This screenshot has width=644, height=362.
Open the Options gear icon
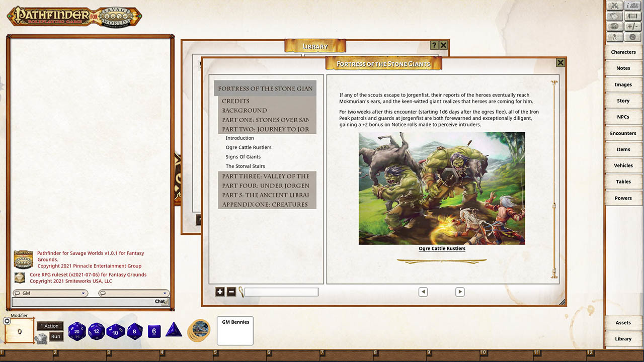tap(632, 36)
